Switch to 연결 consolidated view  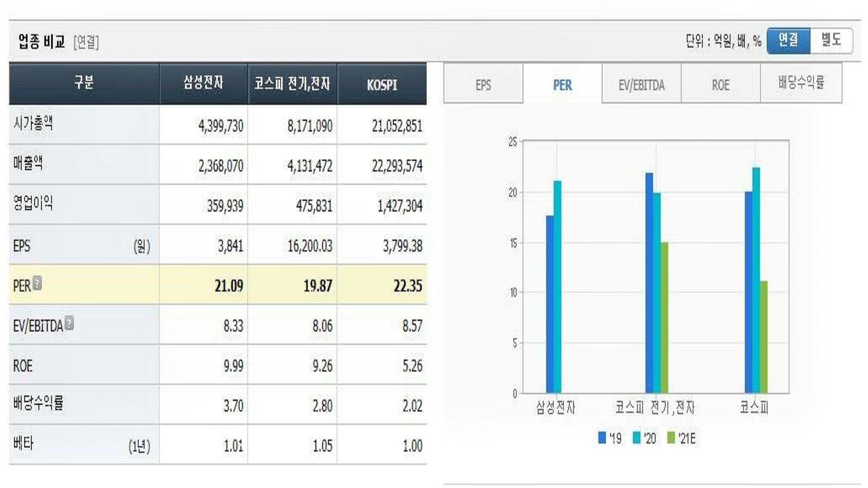click(x=788, y=41)
